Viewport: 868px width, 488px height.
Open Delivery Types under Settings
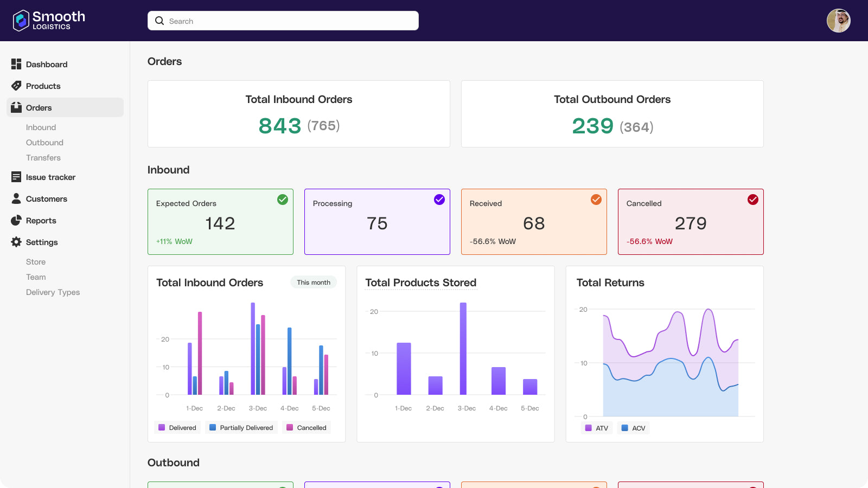point(53,292)
